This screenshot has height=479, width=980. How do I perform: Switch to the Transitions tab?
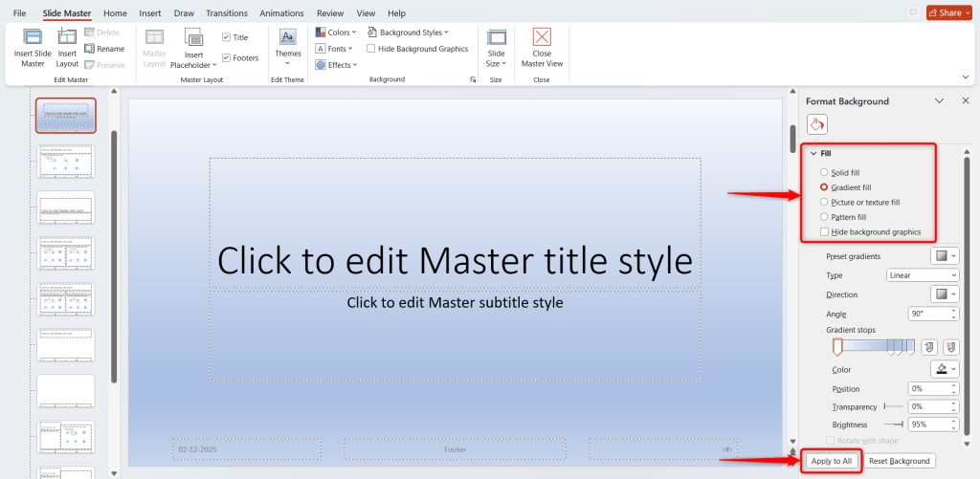[226, 13]
